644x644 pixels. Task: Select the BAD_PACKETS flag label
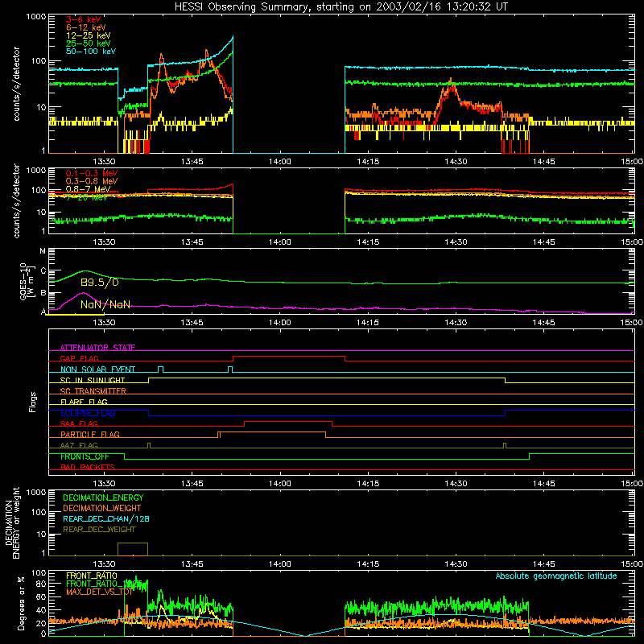(x=88, y=467)
